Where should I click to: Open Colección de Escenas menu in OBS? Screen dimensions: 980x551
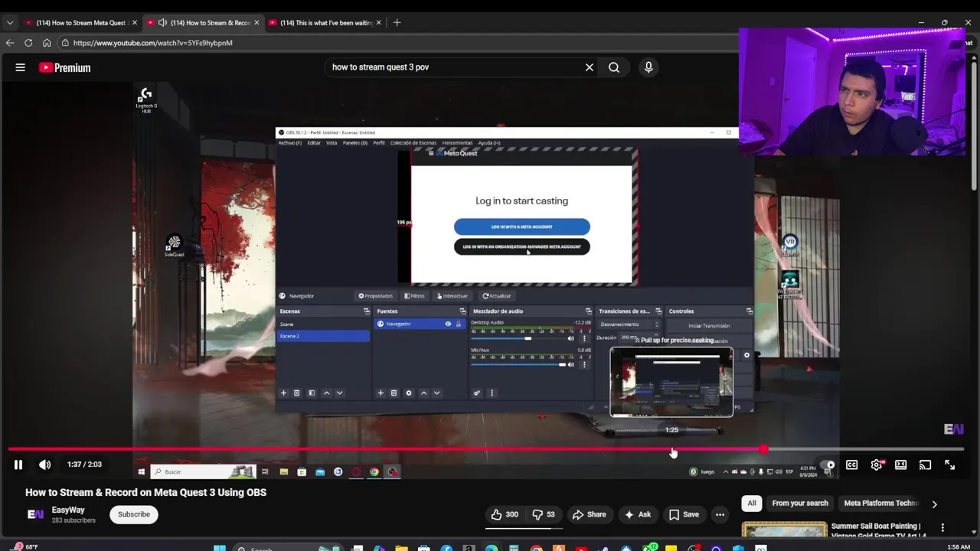413,143
